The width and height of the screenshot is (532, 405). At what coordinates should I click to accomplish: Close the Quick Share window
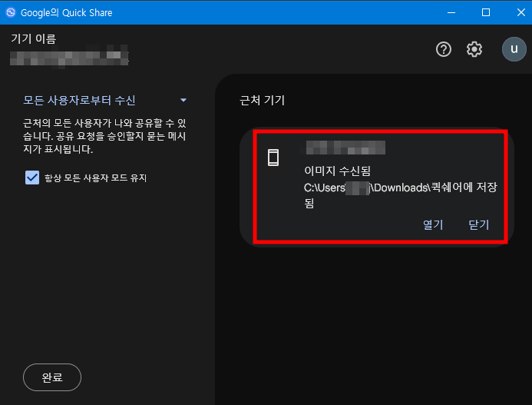click(x=520, y=12)
